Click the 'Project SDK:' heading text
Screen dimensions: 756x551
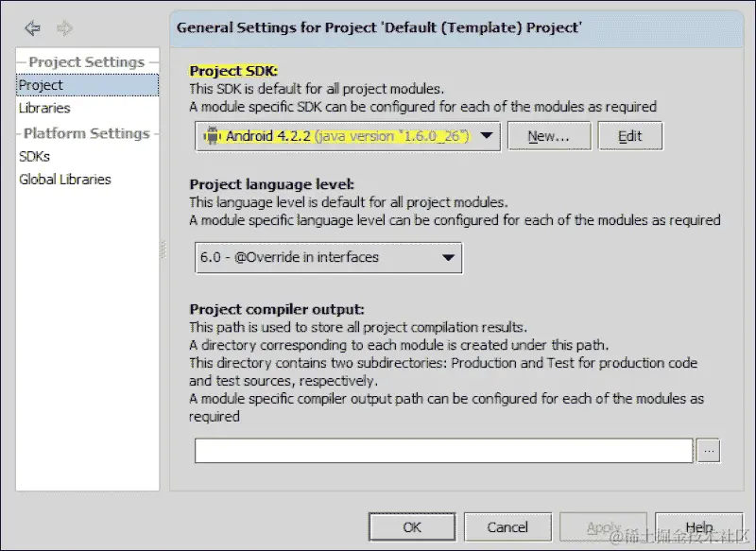click(x=233, y=71)
